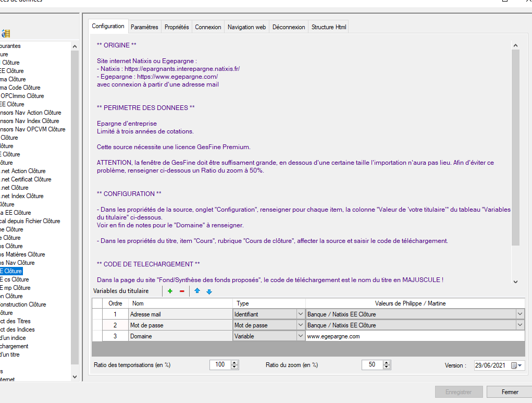Click the www.egepargne.com Domaine value field
The width and height of the screenshot is (532, 403).
[x=414, y=336]
